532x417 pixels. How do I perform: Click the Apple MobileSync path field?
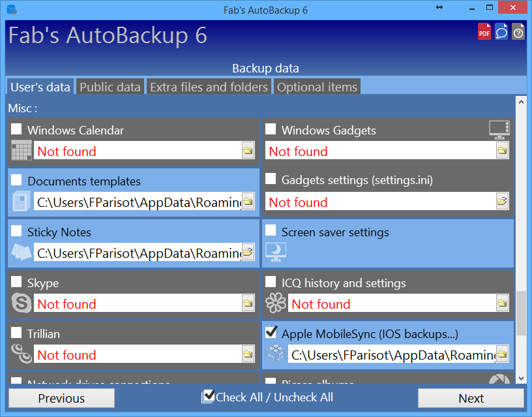[392, 354]
